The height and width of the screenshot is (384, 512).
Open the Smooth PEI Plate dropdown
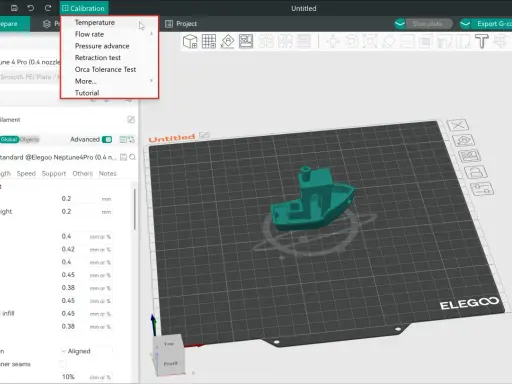[x=30, y=77]
